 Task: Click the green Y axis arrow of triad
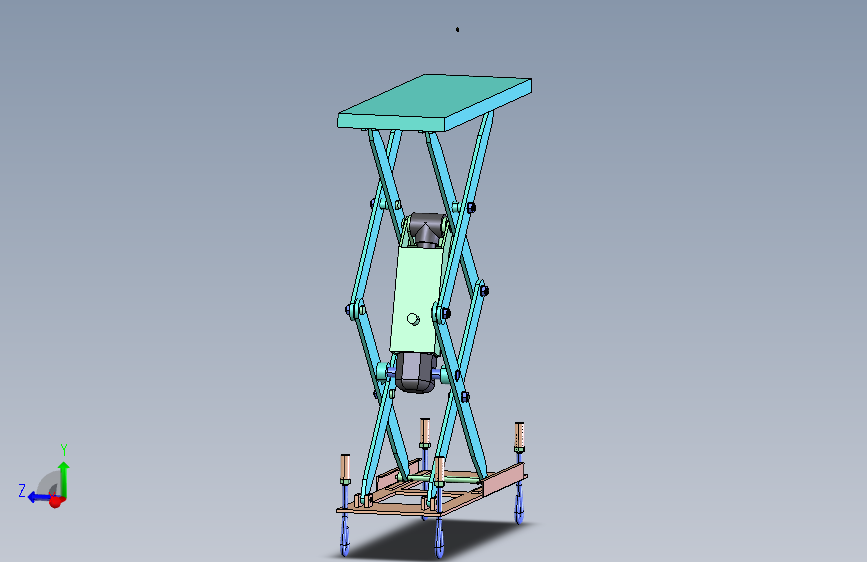pyautogui.click(x=64, y=478)
